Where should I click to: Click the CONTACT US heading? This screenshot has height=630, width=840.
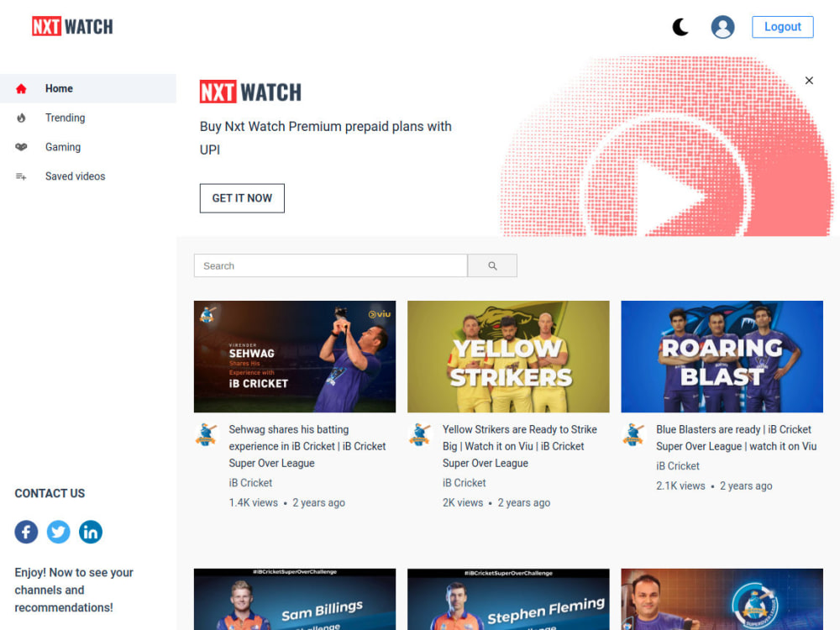point(50,493)
